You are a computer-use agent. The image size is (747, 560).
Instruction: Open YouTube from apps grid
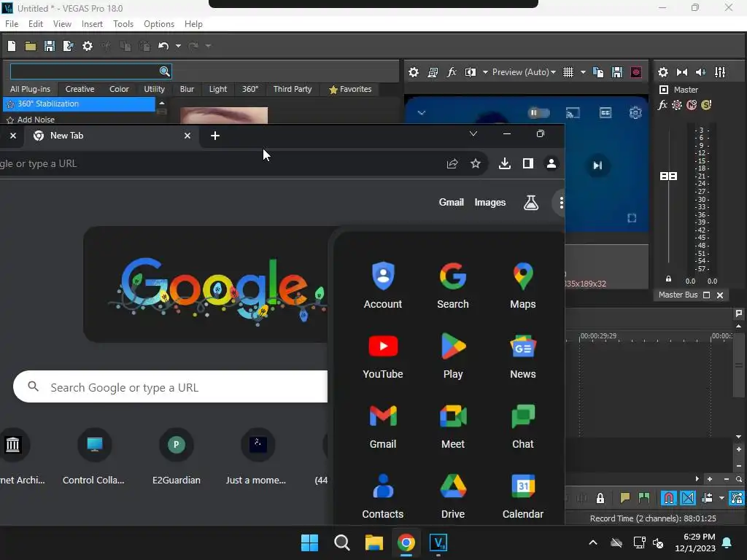point(383,355)
